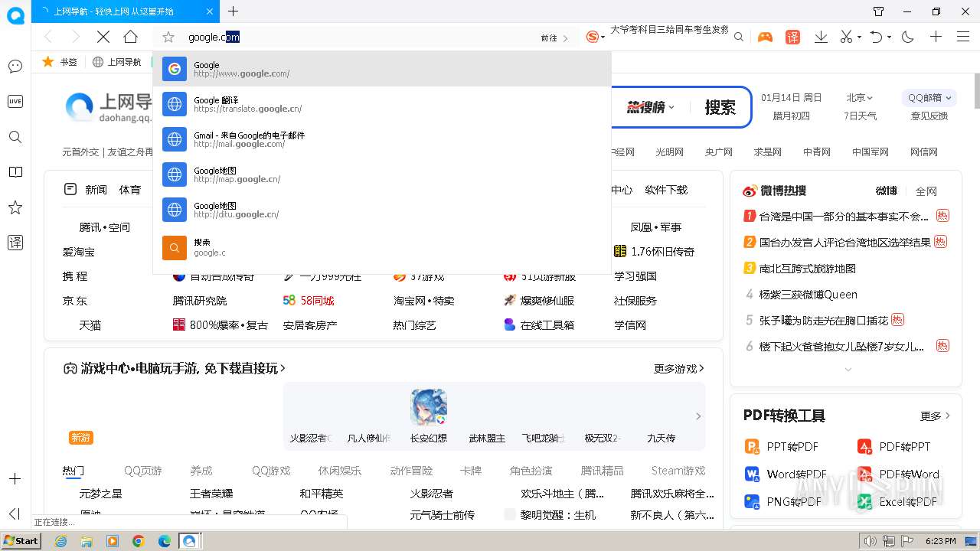Open the 学习强国 link

coord(635,276)
